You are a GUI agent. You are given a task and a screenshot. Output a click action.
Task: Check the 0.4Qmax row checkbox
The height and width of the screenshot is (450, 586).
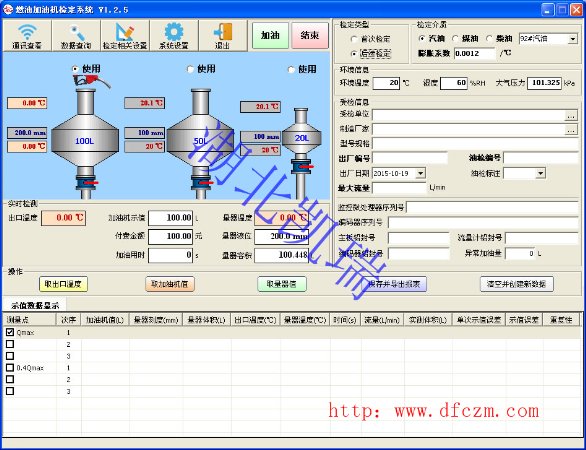[10, 368]
